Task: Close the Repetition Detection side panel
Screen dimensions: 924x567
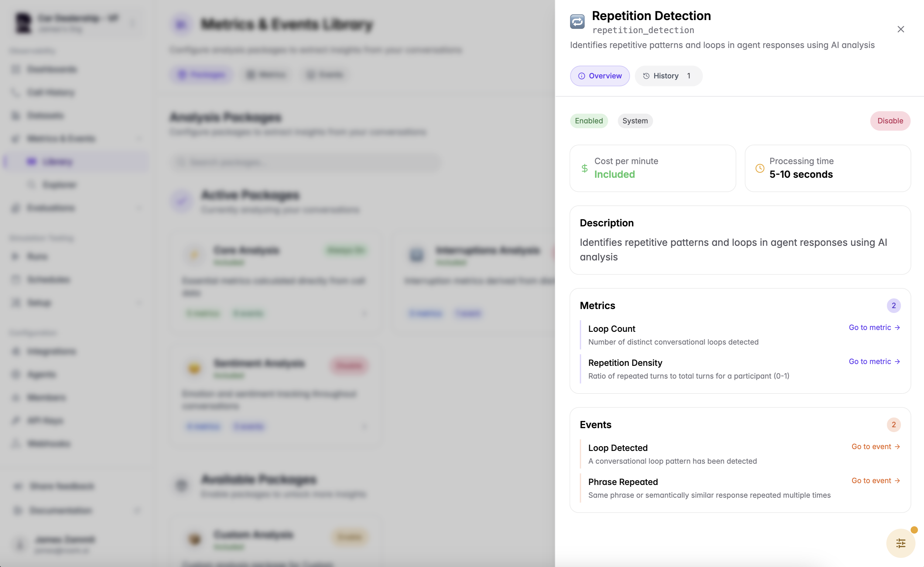Action: click(900, 29)
